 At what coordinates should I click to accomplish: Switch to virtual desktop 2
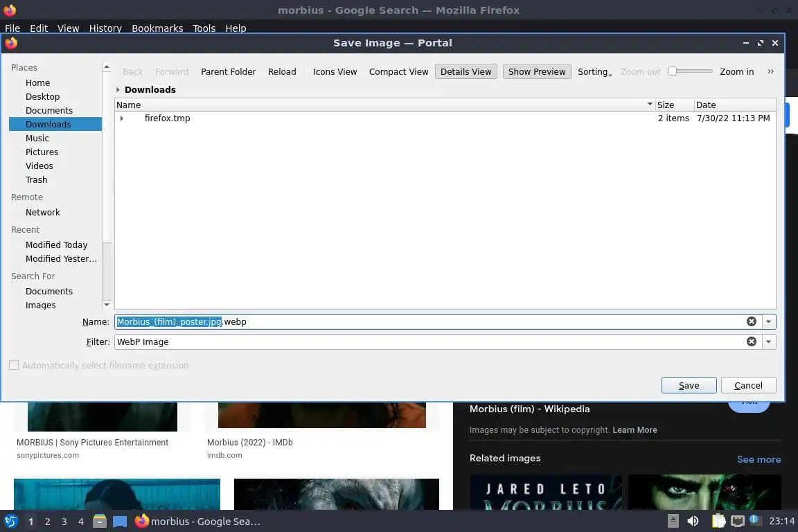click(47, 522)
